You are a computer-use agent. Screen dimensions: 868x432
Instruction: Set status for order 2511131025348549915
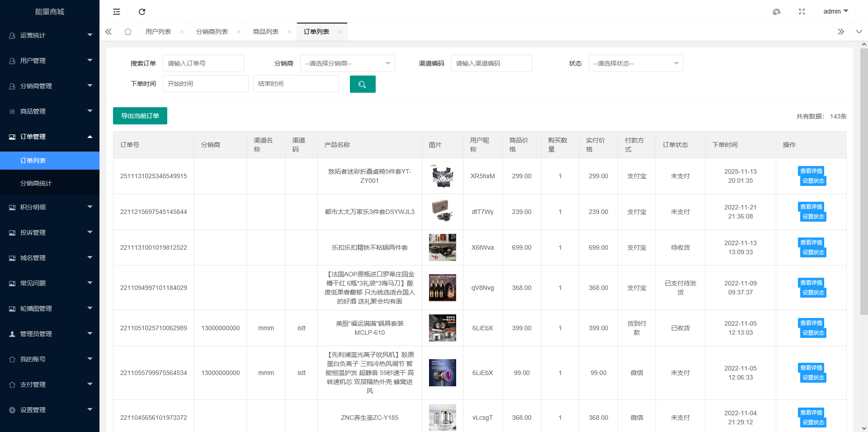(x=813, y=181)
